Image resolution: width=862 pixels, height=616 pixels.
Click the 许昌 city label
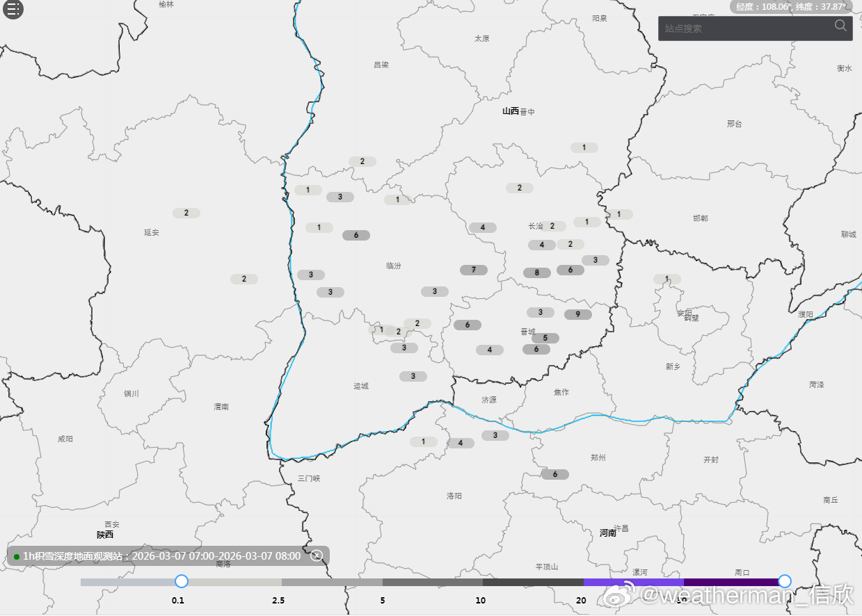tap(621, 528)
